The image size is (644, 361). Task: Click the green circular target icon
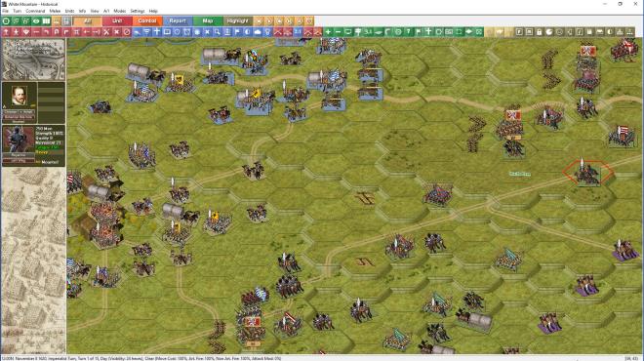click(6, 20)
